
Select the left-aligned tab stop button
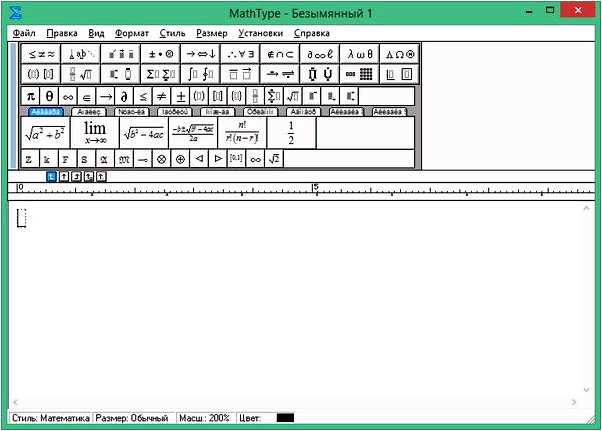pos(51,177)
